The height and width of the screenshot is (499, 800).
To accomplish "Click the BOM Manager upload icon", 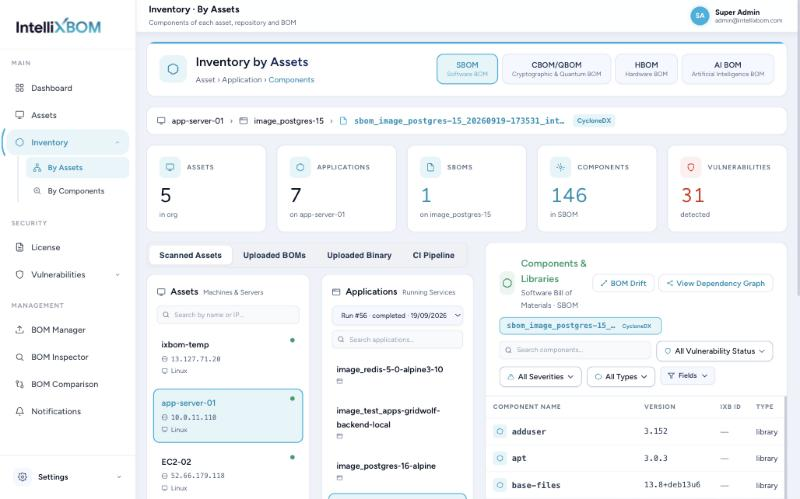I will coord(19,330).
